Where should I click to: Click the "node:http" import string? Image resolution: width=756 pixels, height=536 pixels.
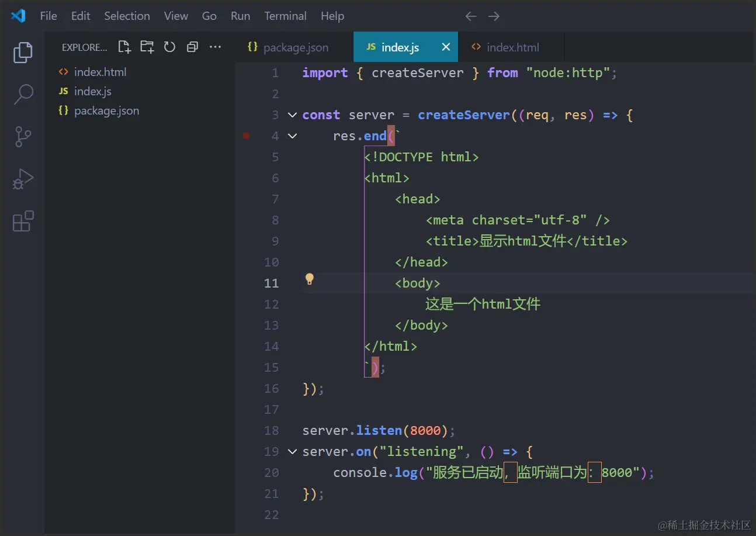click(x=568, y=72)
